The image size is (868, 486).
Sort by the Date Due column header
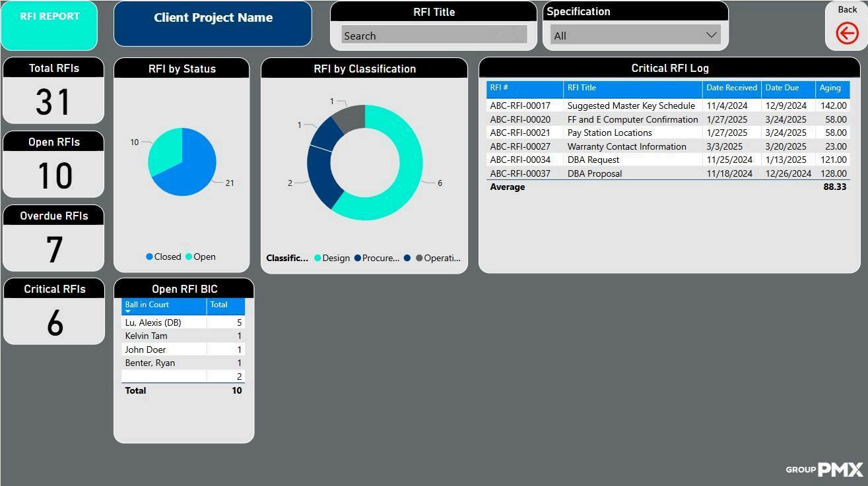click(x=788, y=88)
